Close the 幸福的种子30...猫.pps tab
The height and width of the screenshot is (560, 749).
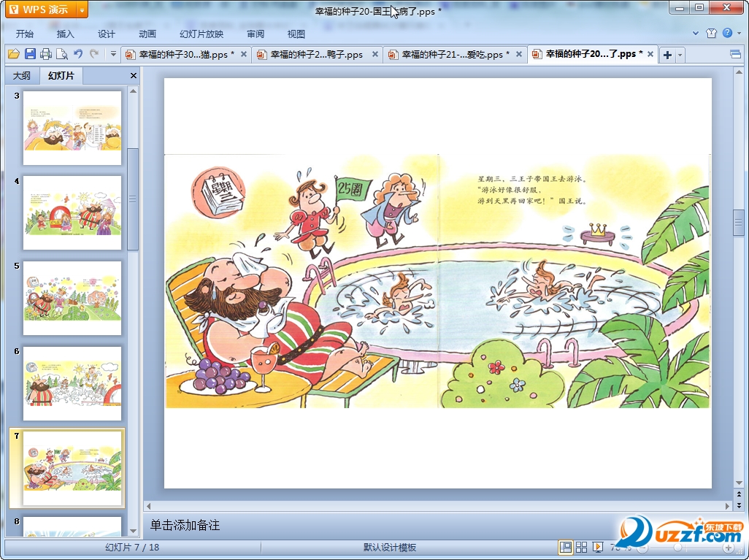(244, 55)
